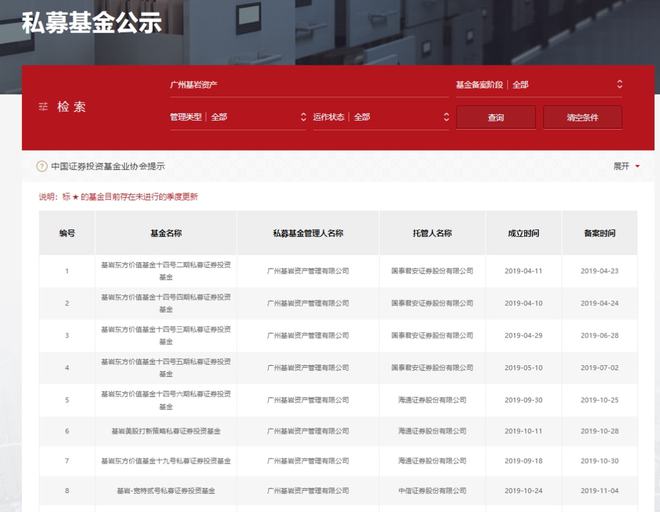Click the 托管人名称 column header

tap(432, 233)
